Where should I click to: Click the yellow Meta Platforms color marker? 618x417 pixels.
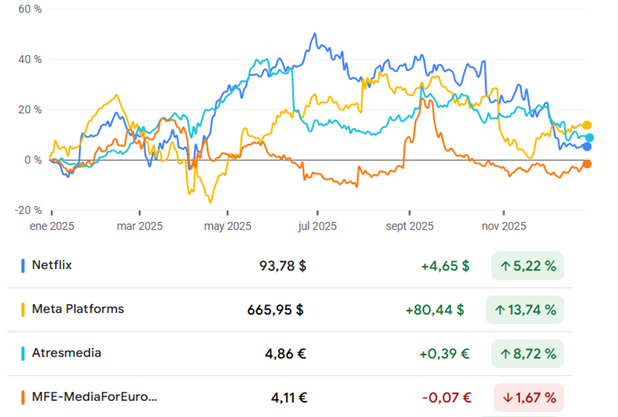[23, 309]
